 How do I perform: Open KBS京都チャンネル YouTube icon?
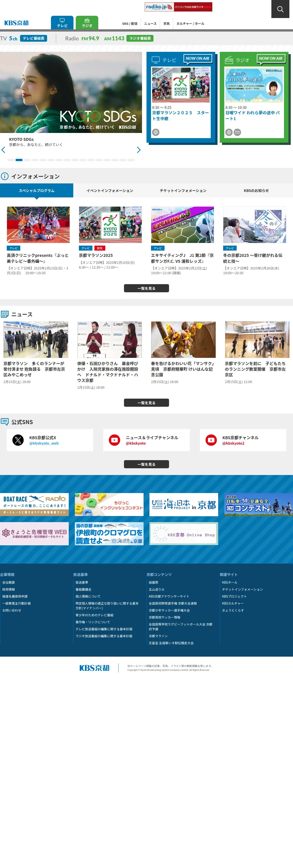click(x=211, y=440)
